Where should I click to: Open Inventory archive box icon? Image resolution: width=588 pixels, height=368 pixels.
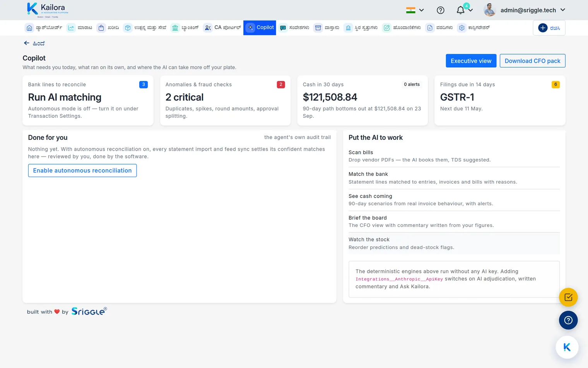coord(318,28)
